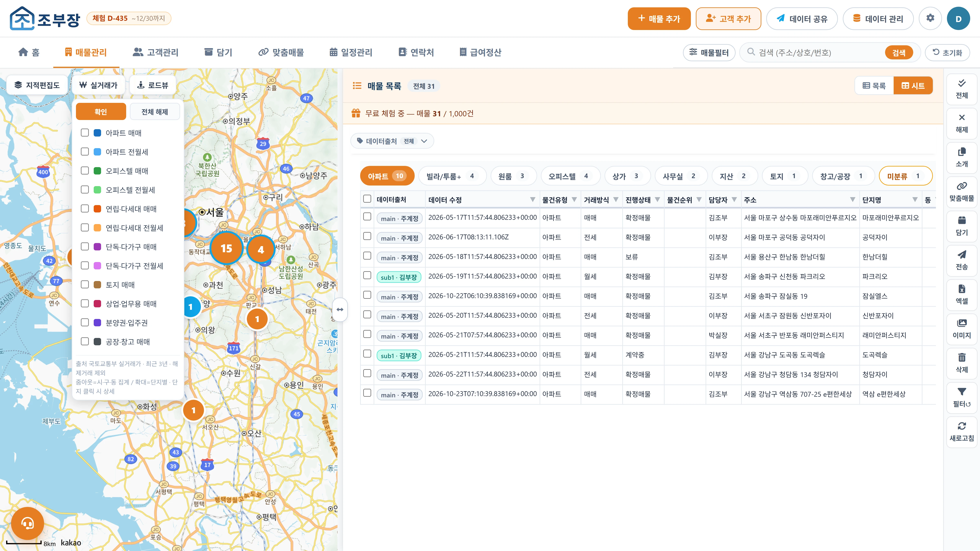
Task: Check the 공장·창고 매매 checkbox
Action: 85,341
